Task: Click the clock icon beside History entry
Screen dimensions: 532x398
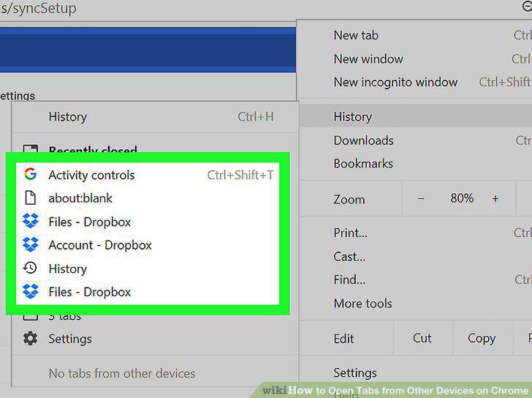Action: [30, 268]
